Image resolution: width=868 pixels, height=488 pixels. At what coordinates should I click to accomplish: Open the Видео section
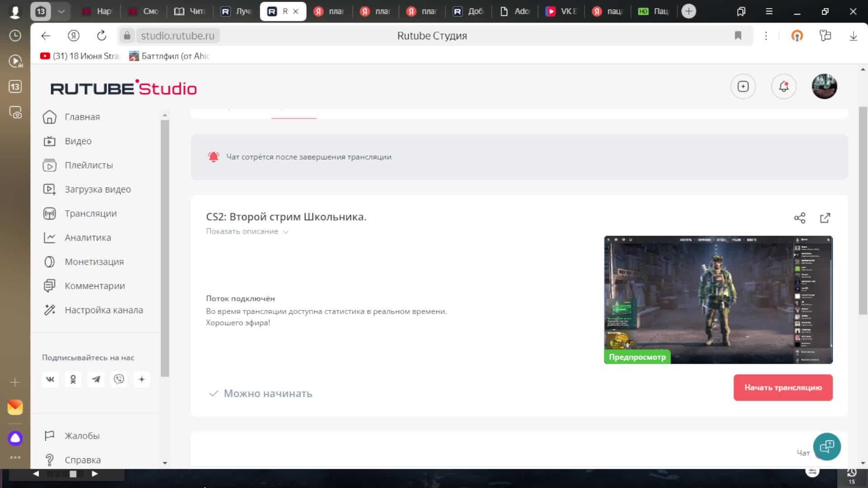(x=67, y=141)
